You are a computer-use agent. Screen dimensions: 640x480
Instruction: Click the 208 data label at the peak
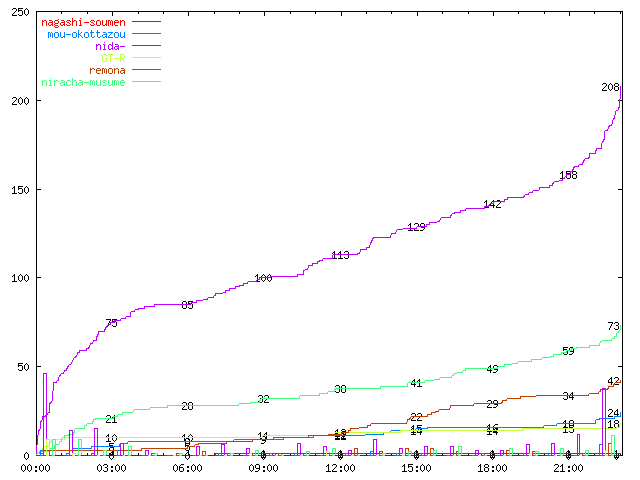pos(611,87)
